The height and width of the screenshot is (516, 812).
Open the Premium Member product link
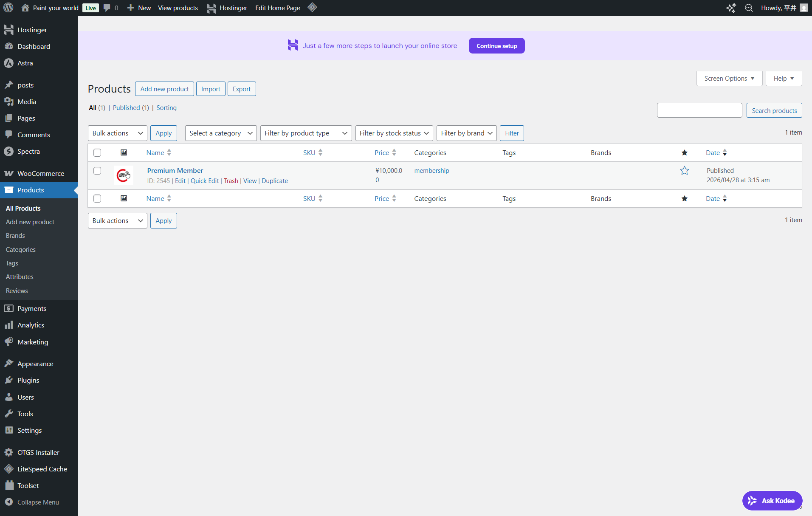pos(175,170)
